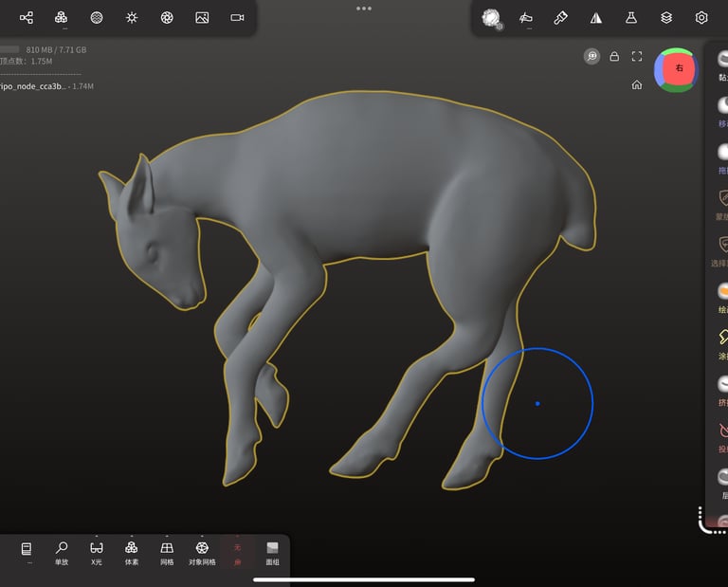Toggle X光 x-ray view
Screen dimensions: 728x587
97,554
